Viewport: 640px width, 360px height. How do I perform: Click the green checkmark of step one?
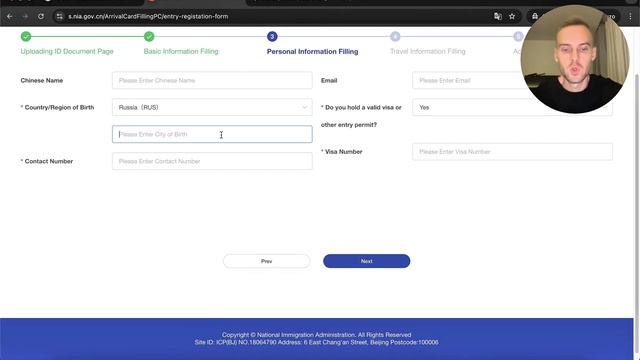pyautogui.click(x=26, y=37)
